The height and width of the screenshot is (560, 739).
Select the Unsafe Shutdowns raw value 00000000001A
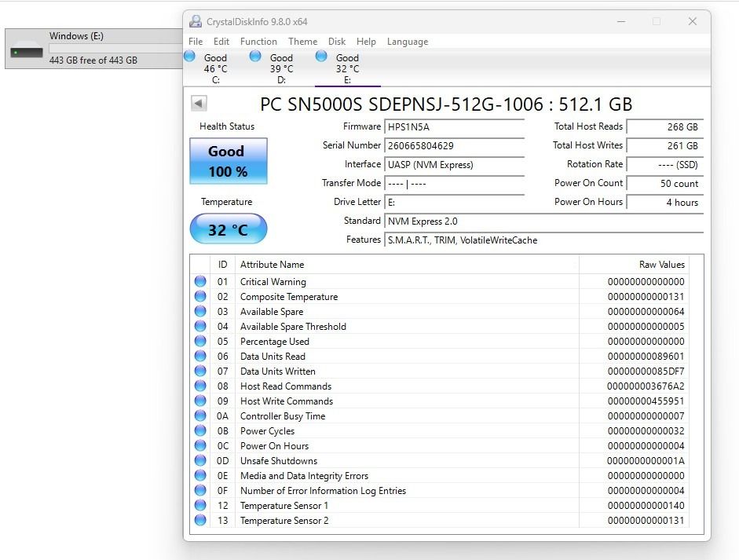point(646,460)
